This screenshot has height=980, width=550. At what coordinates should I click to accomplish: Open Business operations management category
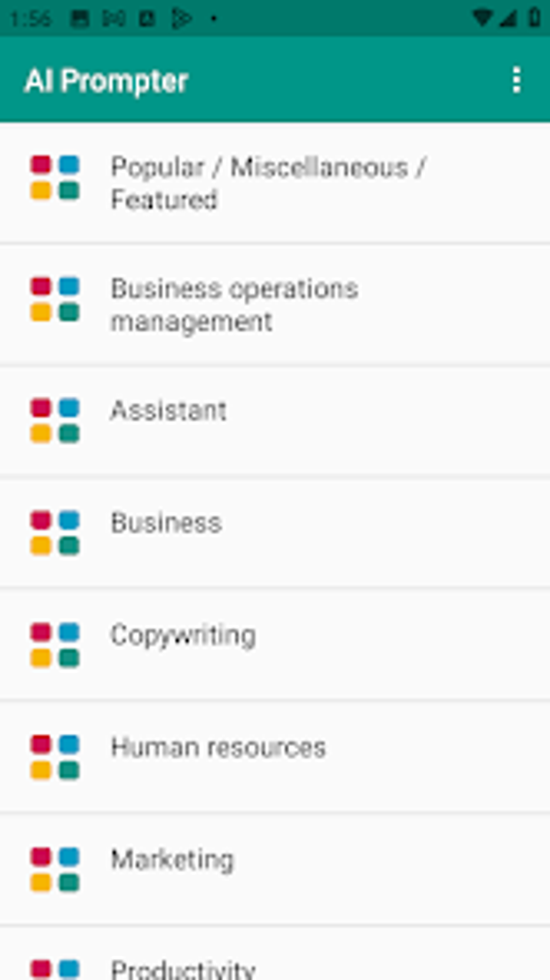[235, 305]
